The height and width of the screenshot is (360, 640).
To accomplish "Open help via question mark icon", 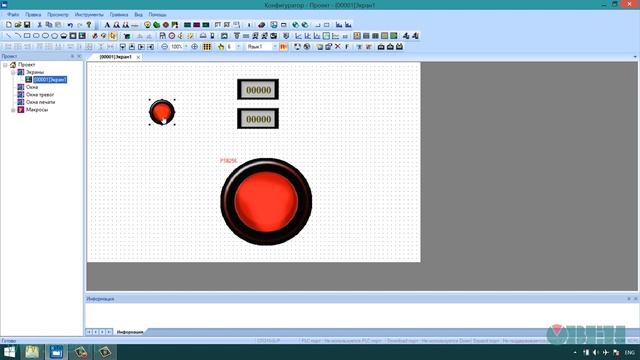I will coord(89,25).
